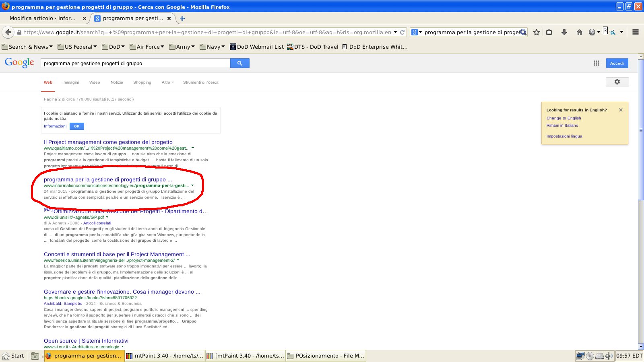Screen dimensions: 644x362
Task: Open 'Governare e gestire l'innovazione' result
Action: click(122, 292)
